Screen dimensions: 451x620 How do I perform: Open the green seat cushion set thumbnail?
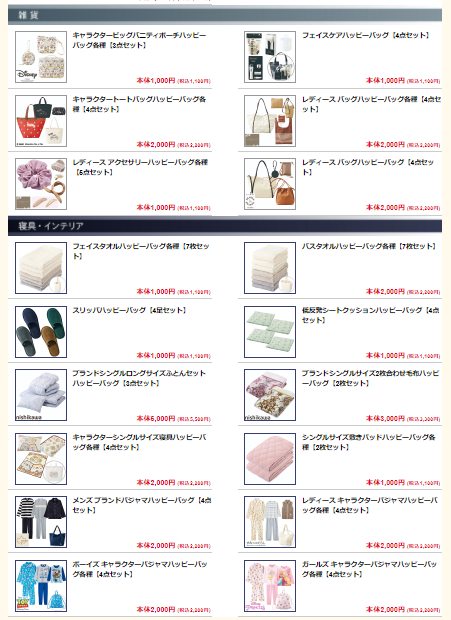(270, 332)
